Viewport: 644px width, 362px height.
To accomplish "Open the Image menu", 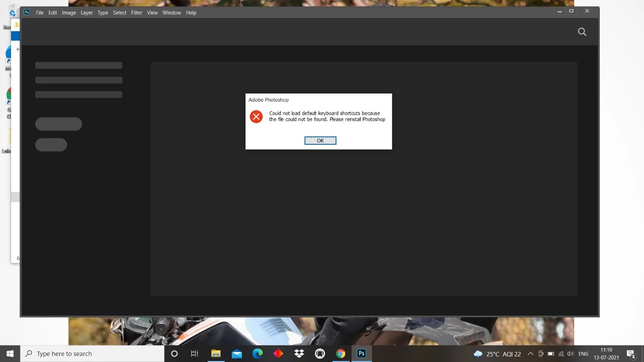I will tap(69, 13).
